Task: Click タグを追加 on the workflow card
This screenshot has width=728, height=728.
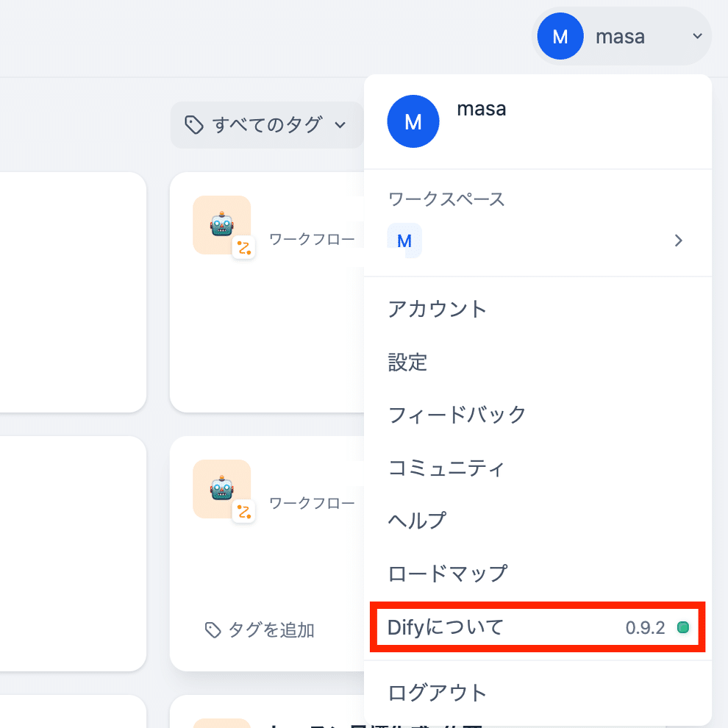Action: pyautogui.click(x=260, y=629)
